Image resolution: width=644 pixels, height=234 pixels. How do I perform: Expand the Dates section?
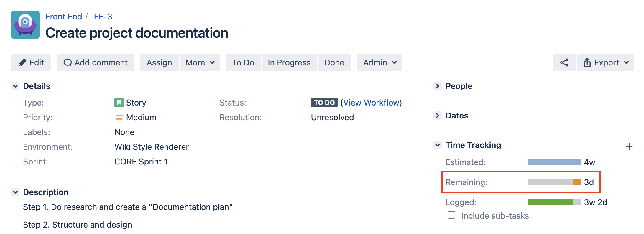(438, 116)
